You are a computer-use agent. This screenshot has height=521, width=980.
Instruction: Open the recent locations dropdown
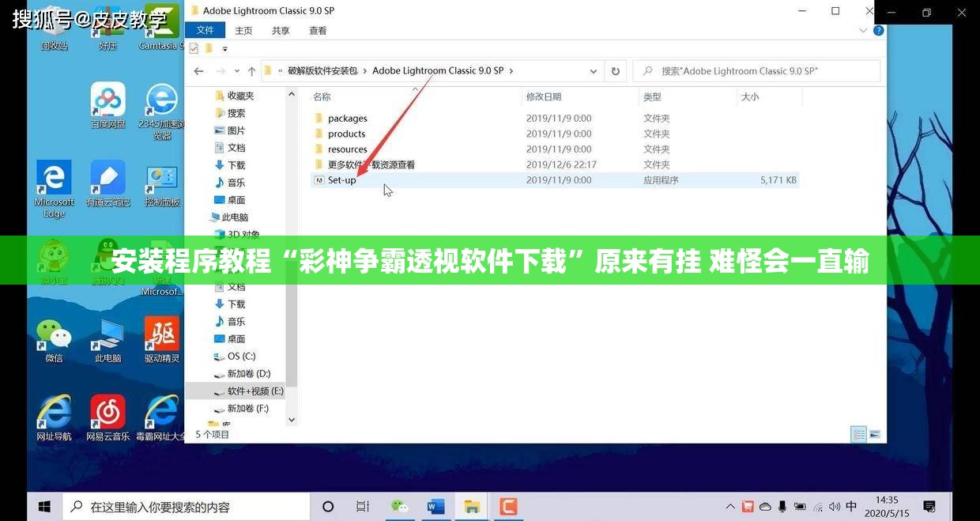pos(237,71)
